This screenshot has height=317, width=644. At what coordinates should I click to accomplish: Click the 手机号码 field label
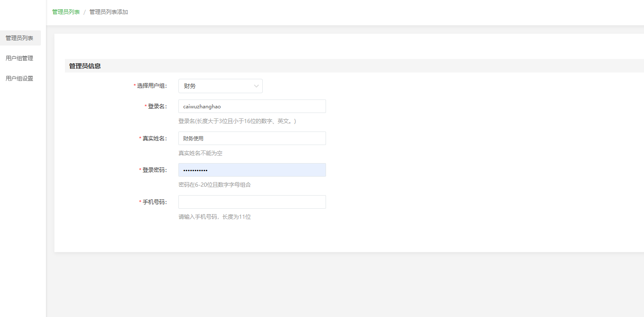coord(154,202)
